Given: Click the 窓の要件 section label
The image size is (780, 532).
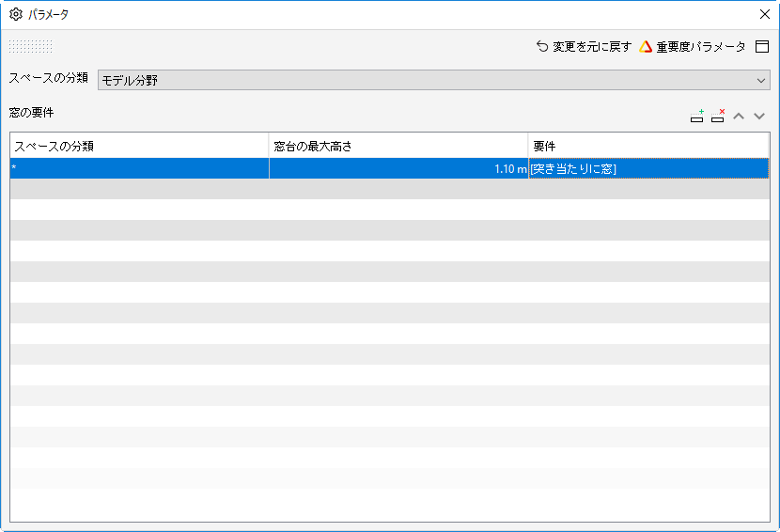Looking at the screenshot, I should [31, 113].
